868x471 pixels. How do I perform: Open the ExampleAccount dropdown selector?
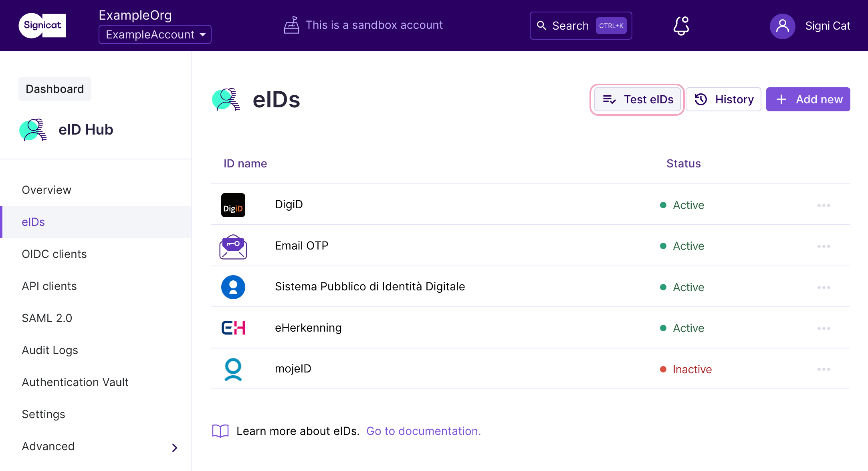[155, 34]
